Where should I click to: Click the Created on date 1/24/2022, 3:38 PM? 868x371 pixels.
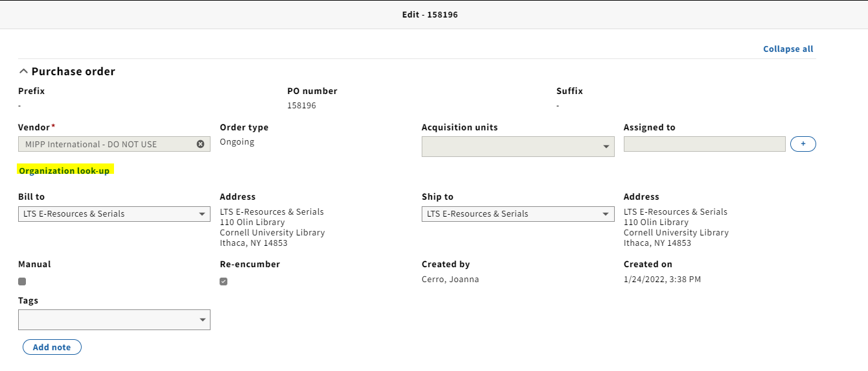click(x=662, y=280)
